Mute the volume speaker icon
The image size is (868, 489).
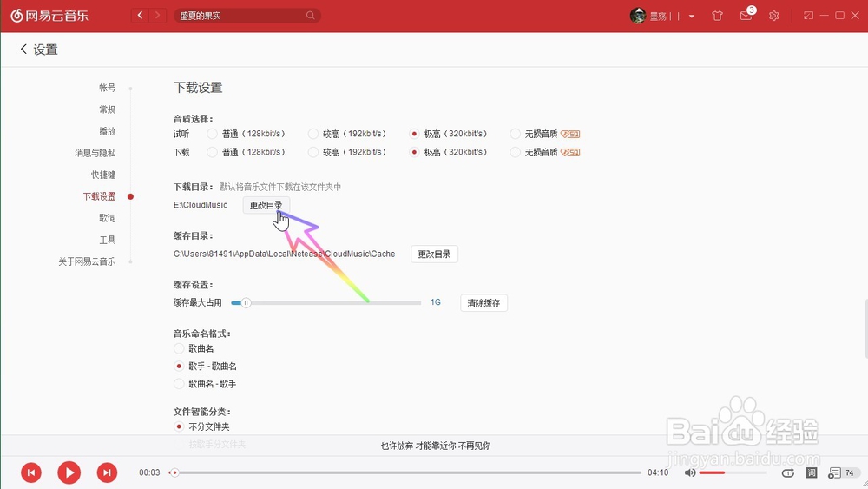pos(690,472)
